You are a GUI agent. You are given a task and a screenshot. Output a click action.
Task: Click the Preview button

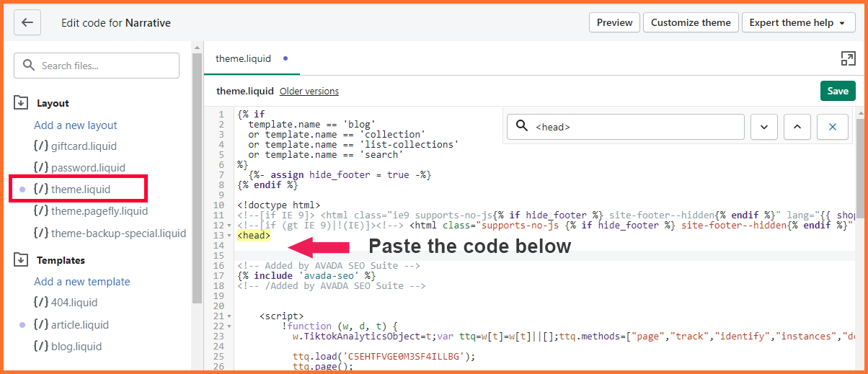click(614, 22)
